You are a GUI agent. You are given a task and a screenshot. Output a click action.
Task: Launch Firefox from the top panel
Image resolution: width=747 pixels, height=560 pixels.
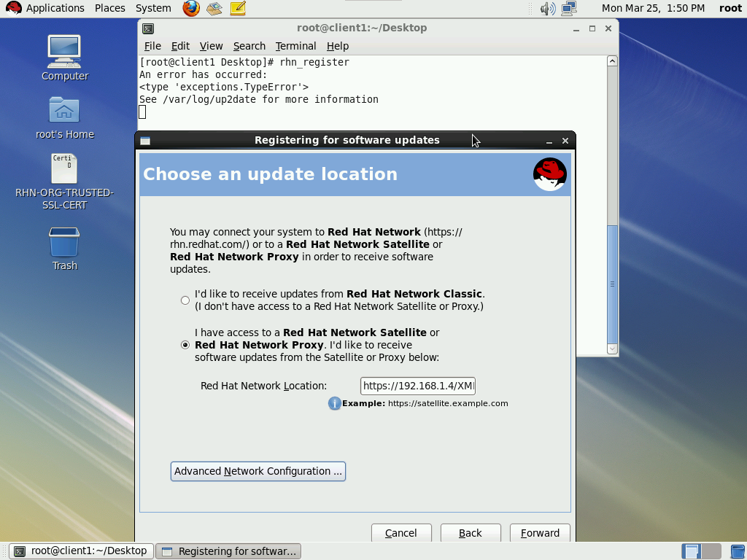coord(191,8)
